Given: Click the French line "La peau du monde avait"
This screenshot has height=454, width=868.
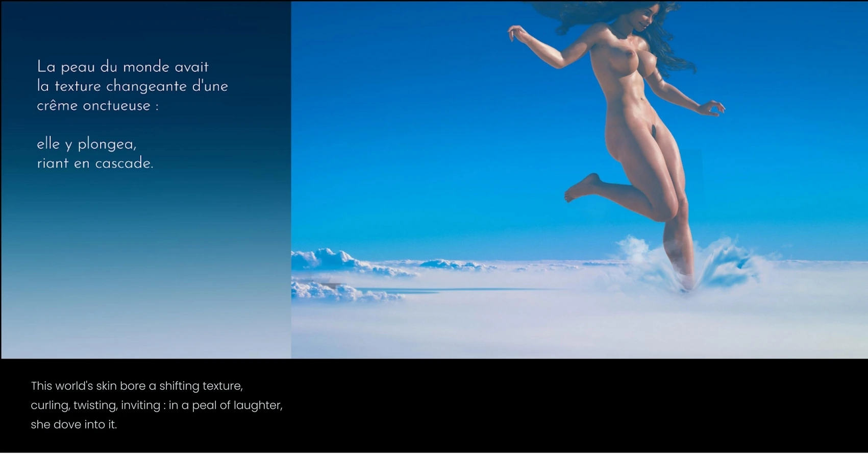Looking at the screenshot, I should 122,67.
